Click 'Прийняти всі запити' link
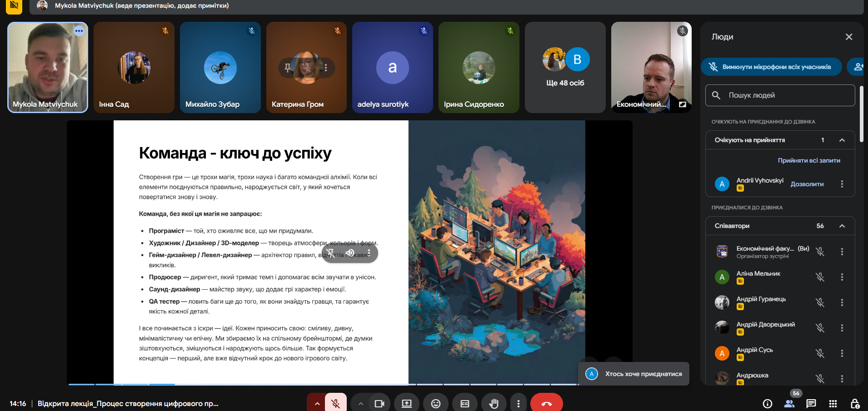The image size is (868, 411). [808, 160]
